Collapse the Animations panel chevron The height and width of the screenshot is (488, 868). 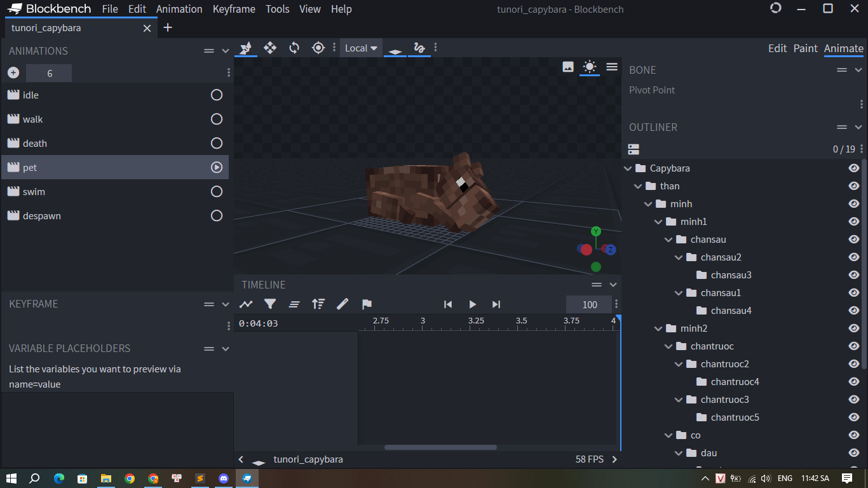(225, 51)
